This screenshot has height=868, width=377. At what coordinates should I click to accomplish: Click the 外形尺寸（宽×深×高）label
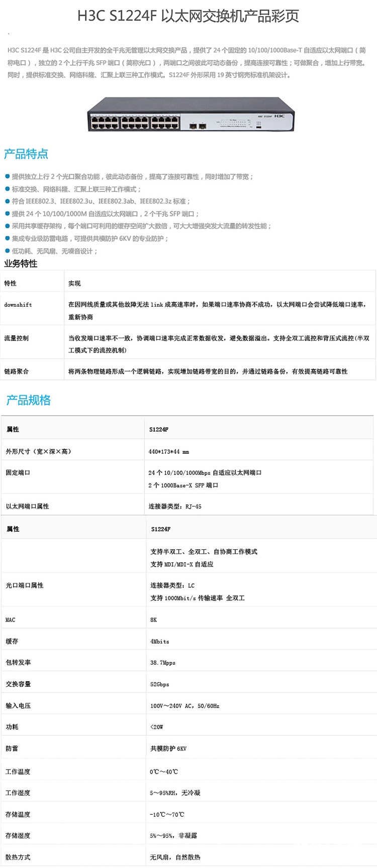39,451
